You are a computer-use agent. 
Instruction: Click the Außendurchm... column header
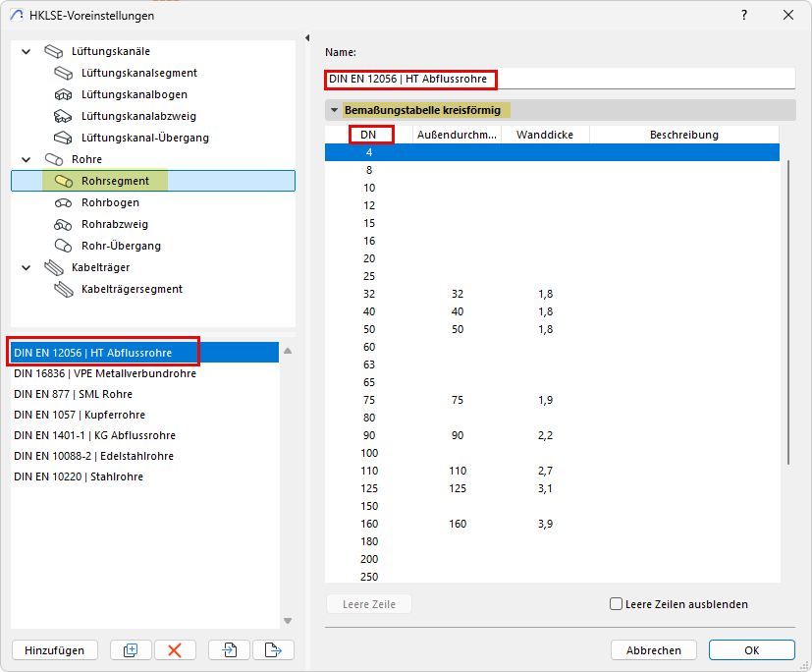[x=457, y=135]
